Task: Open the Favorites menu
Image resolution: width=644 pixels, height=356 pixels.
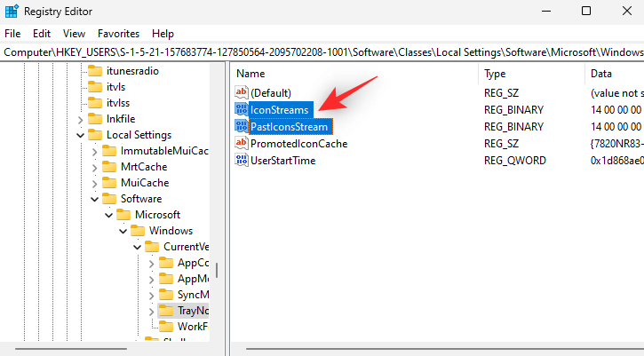Action: [x=118, y=34]
